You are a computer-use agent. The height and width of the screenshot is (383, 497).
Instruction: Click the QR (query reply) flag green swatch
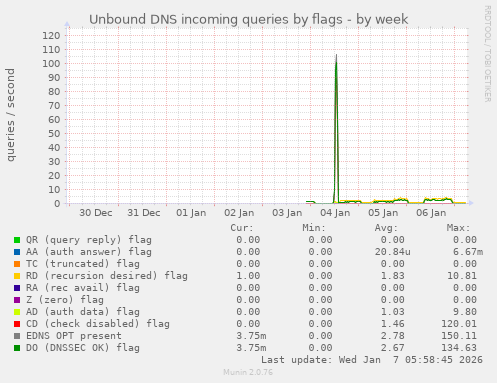[17, 240]
